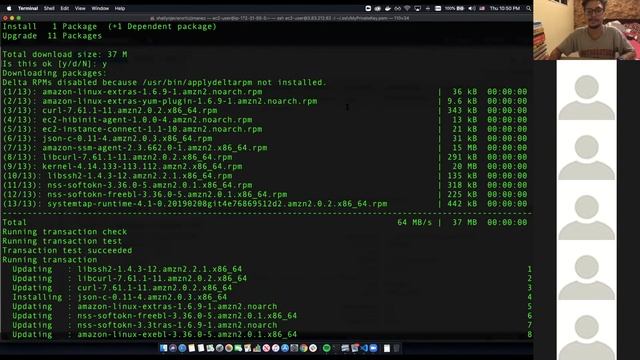Open Zoom from the Dock
The height and width of the screenshot is (360, 640).
click(x=373, y=348)
